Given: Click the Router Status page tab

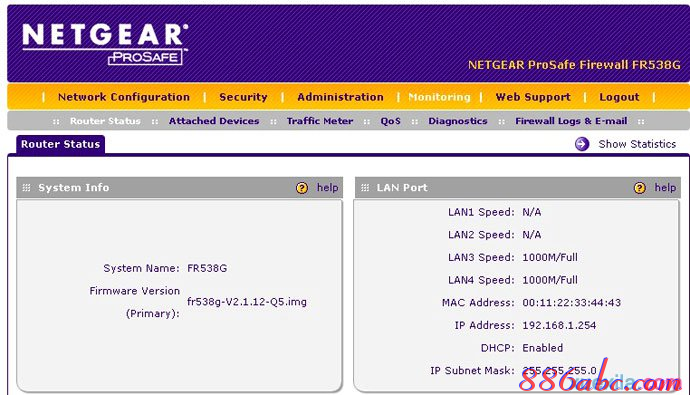Looking at the screenshot, I should (x=61, y=144).
